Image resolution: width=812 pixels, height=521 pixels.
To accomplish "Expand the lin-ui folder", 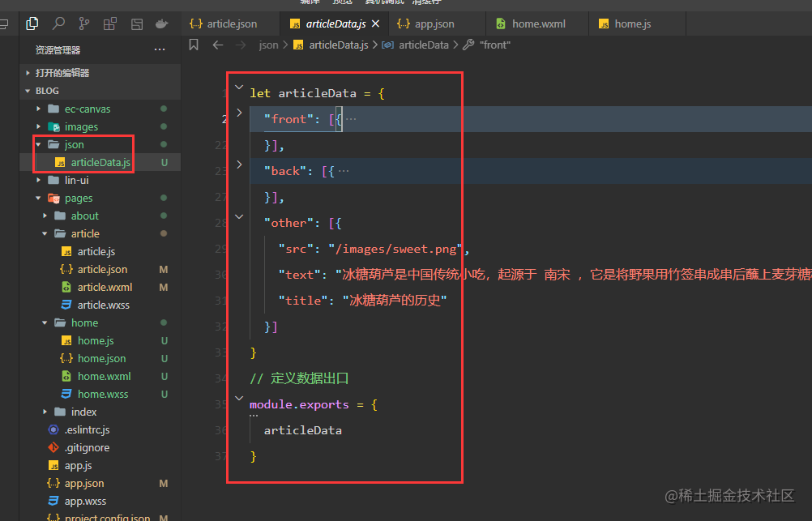I will coord(100,180).
